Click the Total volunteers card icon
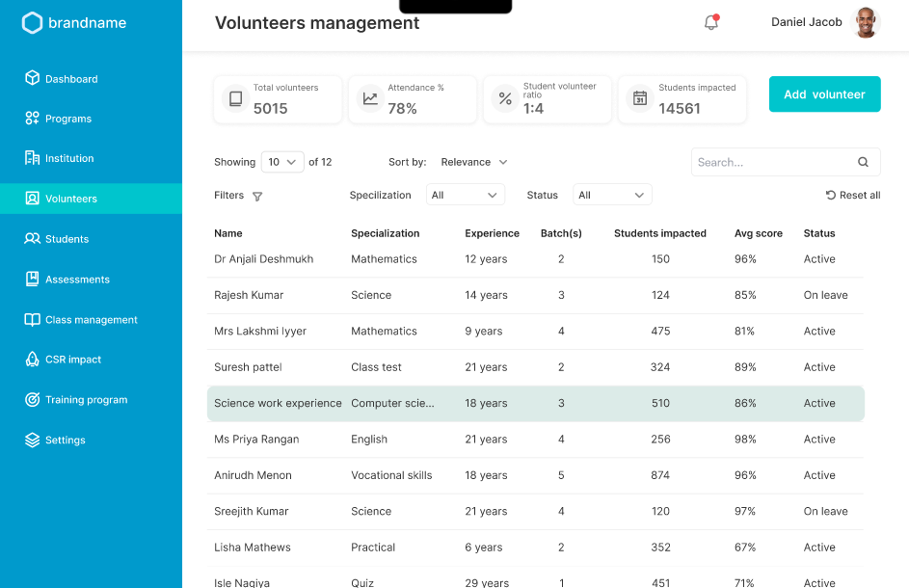The height and width of the screenshot is (588, 909). (235, 98)
